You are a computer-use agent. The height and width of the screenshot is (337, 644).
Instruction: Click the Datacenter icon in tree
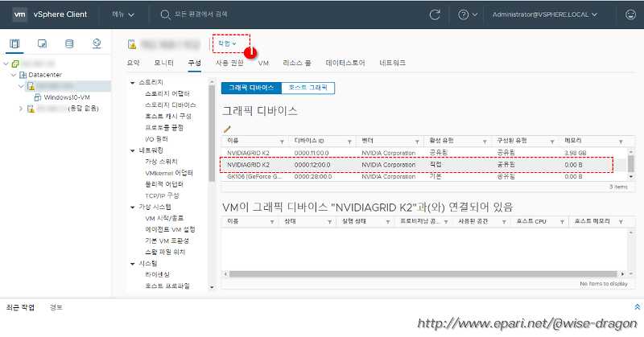pyautogui.click(x=23, y=75)
